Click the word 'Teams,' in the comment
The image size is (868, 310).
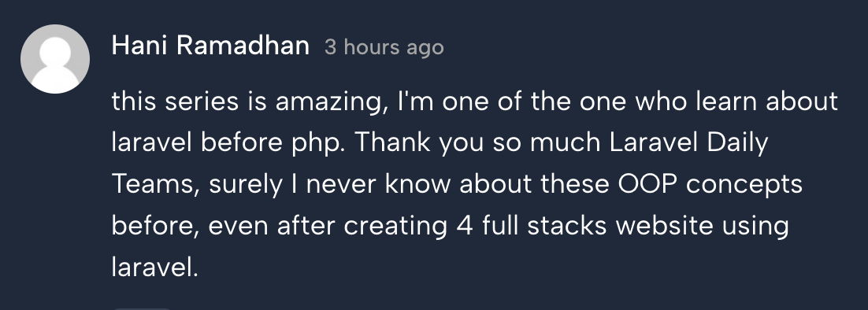(x=156, y=185)
